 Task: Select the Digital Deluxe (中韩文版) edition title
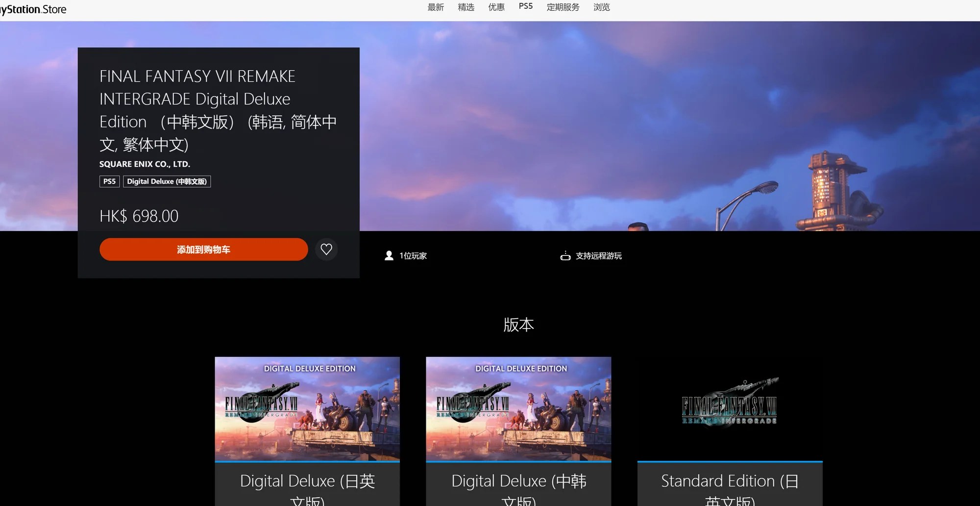pos(519,489)
